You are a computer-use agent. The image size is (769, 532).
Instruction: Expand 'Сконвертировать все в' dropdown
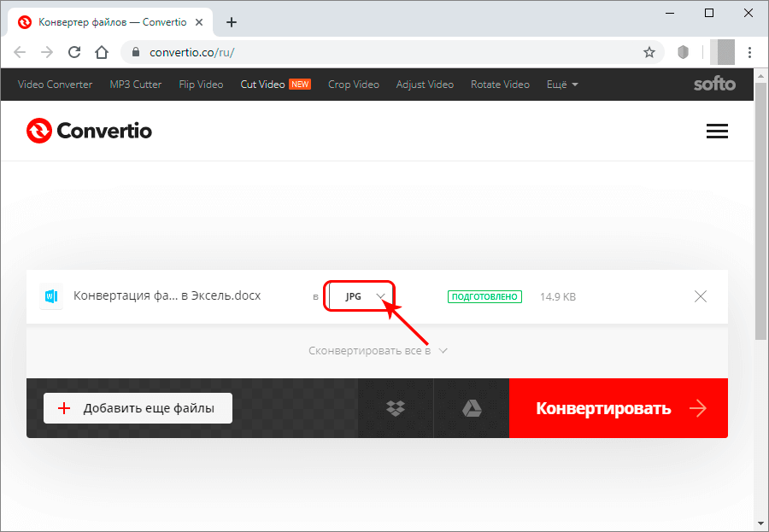379,351
